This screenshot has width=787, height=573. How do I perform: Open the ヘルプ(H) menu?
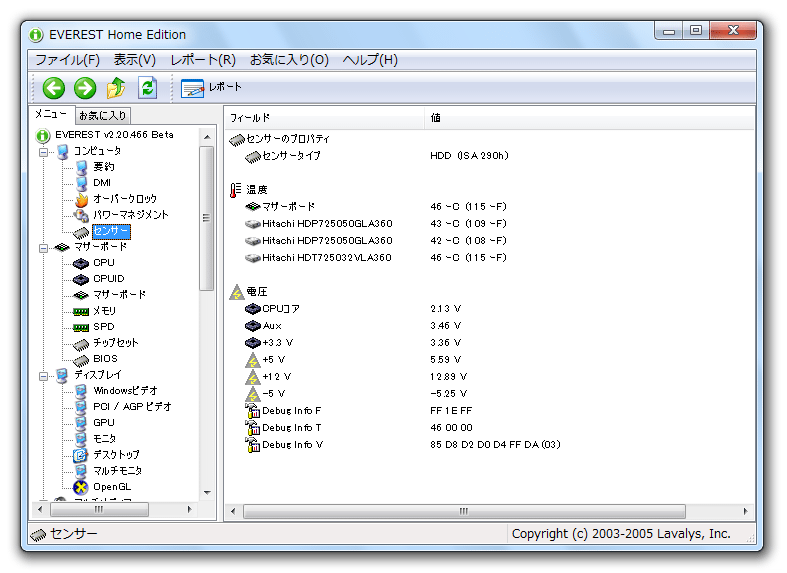[370, 60]
